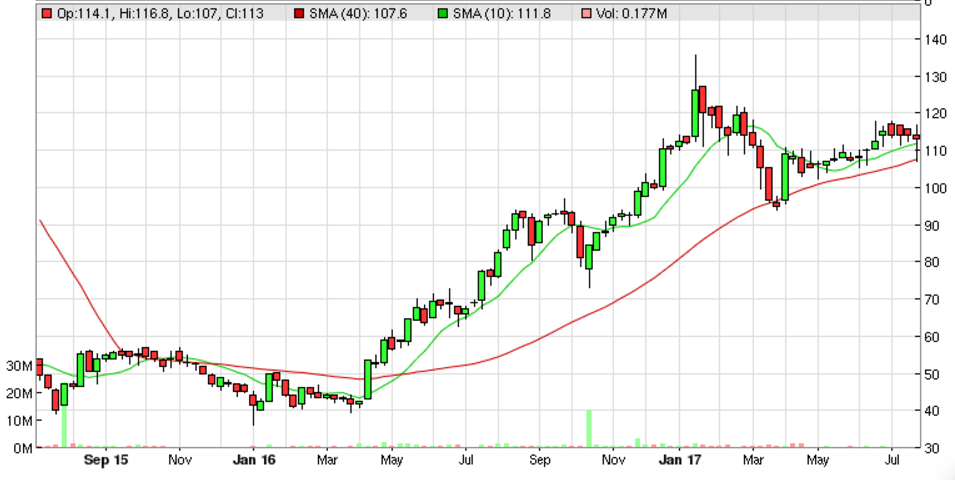The height and width of the screenshot is (480, 955).
Task: Click the 0M volume axis label
Action: 23,448
